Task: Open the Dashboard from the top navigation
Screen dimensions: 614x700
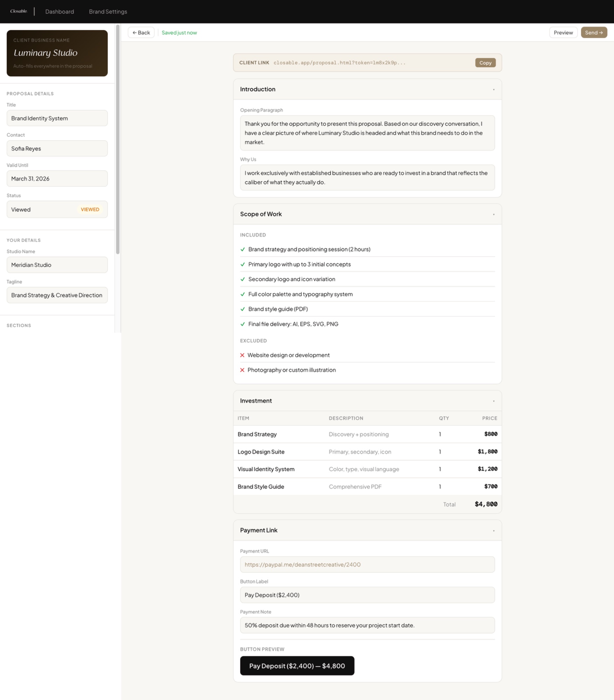Action: (x=60, y=11)
